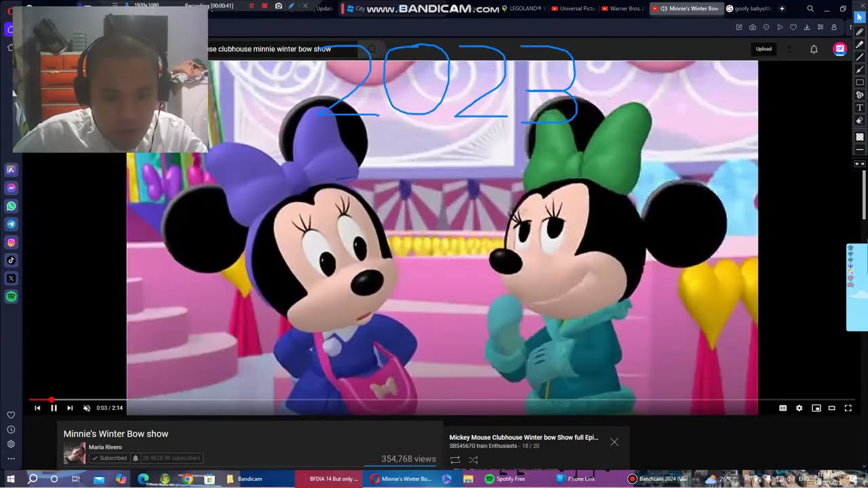Open the Mickey Mouse Clubhouse playlist title

(524, 437)
